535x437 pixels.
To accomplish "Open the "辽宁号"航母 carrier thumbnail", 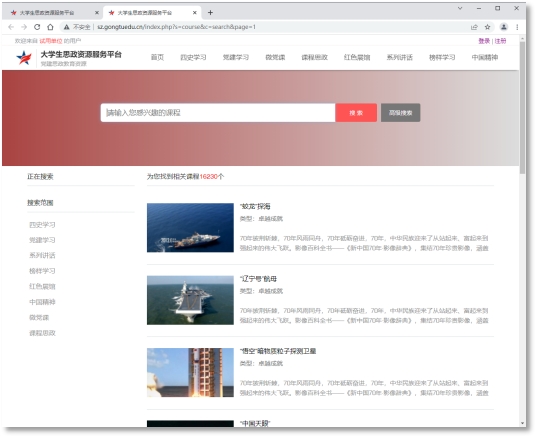I will point(190,300).
